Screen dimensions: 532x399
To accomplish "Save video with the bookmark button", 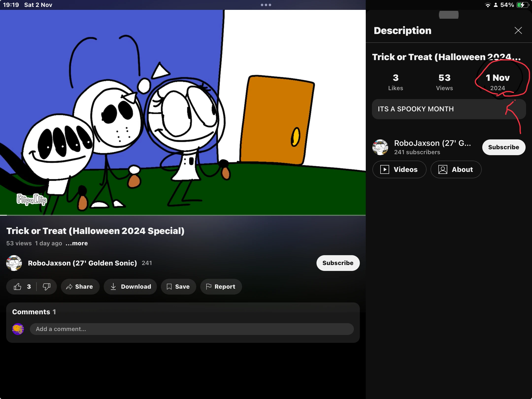I will tap(178, 287).
